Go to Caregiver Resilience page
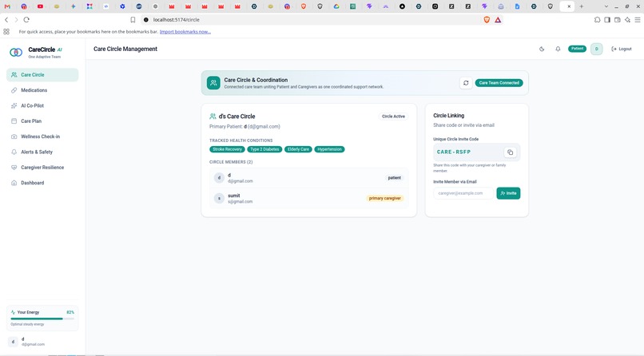This screenshot has height=356, width=644. (42, 168)
